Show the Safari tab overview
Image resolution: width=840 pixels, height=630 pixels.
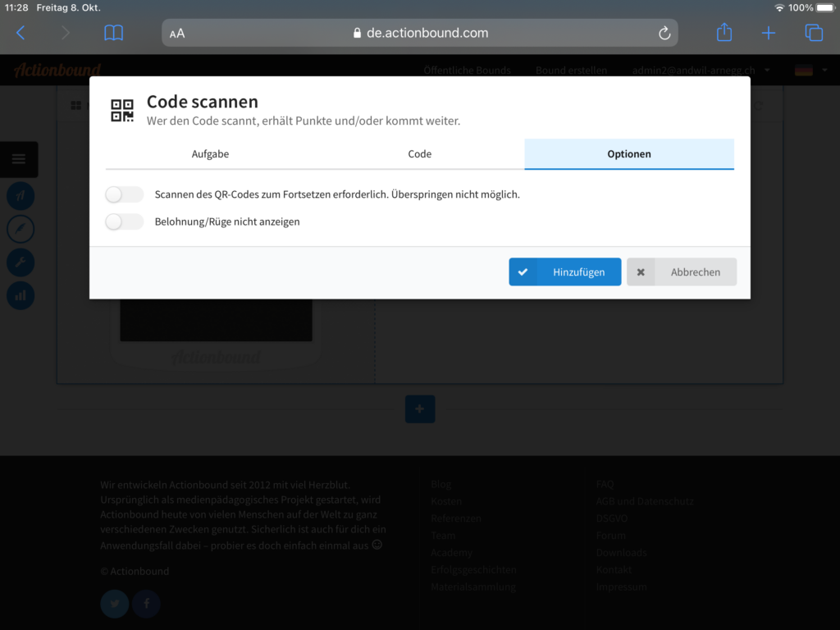click(813, 33)
